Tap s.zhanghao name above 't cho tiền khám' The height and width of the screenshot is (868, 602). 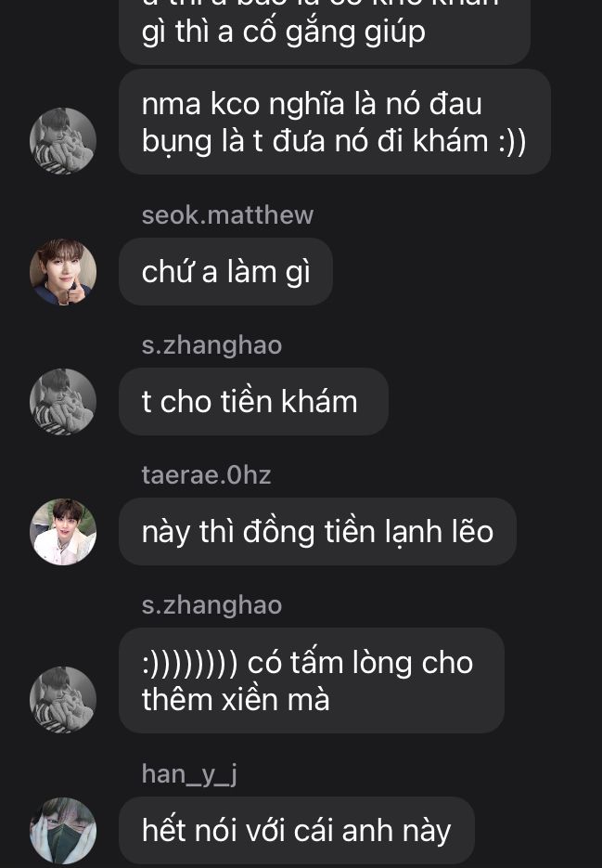pyautogui.click(x=211, y=345)
